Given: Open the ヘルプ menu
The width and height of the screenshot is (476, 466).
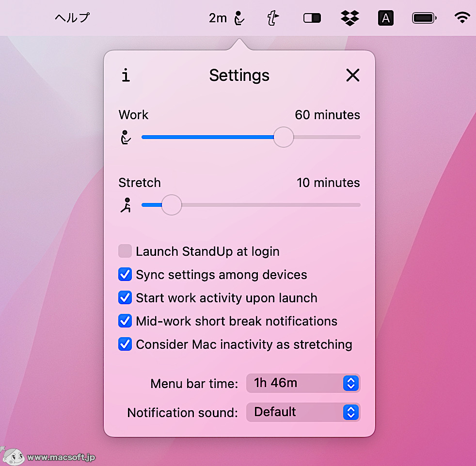Looking at the screenshot, I should 72,18.
